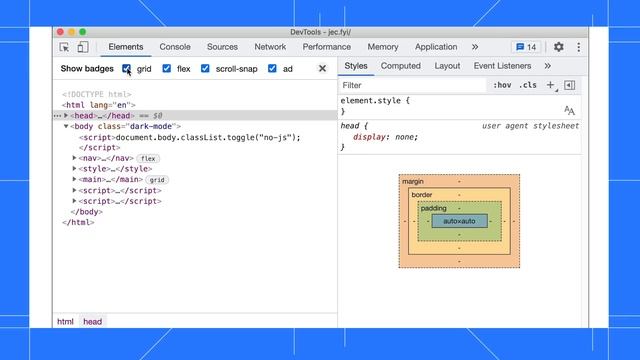Select the closing body tag
The width and height of the screenshot is (640, 360).
[87, 212]
